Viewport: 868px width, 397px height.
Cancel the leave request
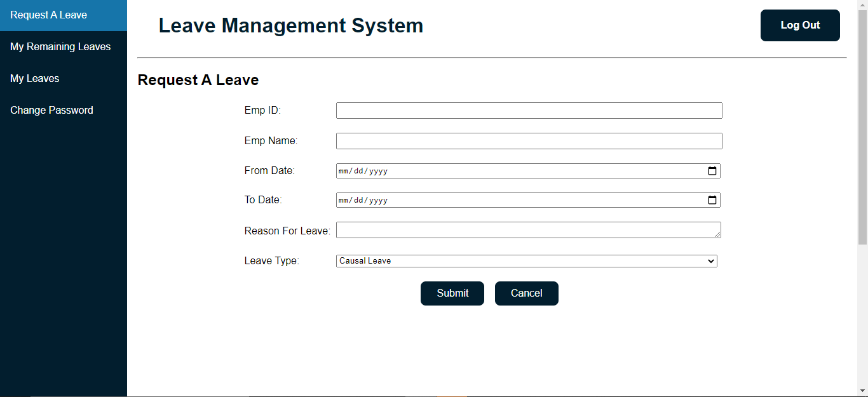point(526,293)
